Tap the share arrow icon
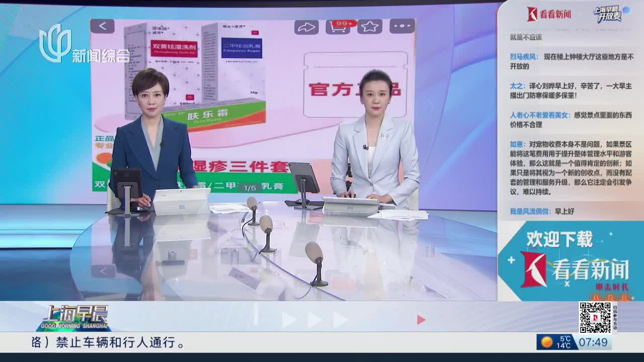This screenshot has width=644, height=362. click(x=306, y=27)
